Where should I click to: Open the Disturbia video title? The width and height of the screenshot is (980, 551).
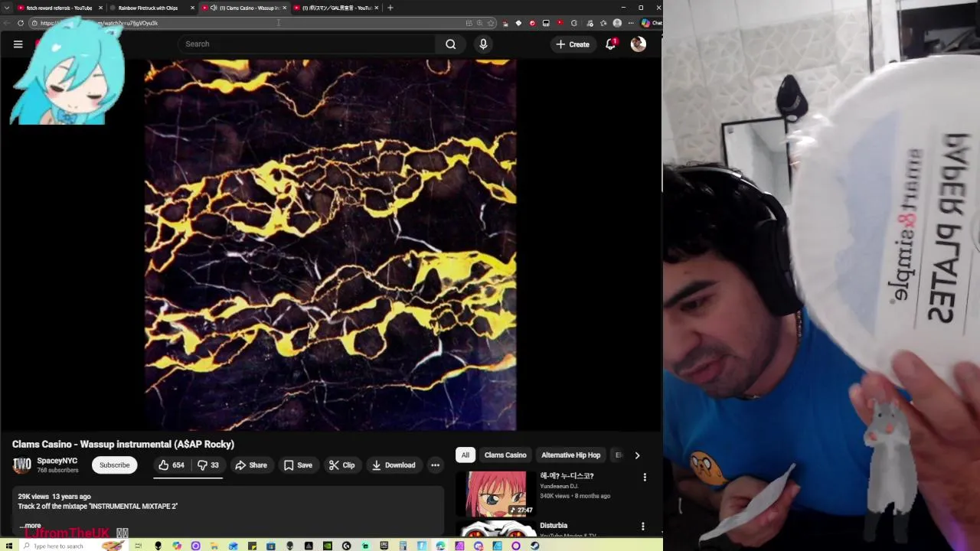(x=554, y=526)
